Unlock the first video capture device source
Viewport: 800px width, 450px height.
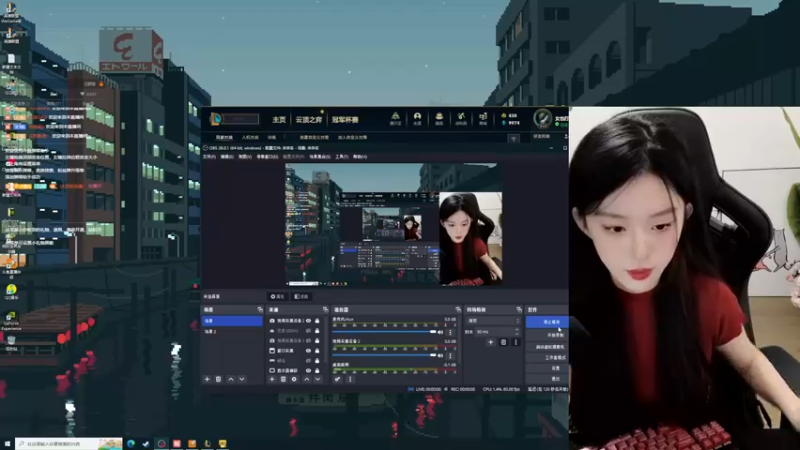(317, 321)
